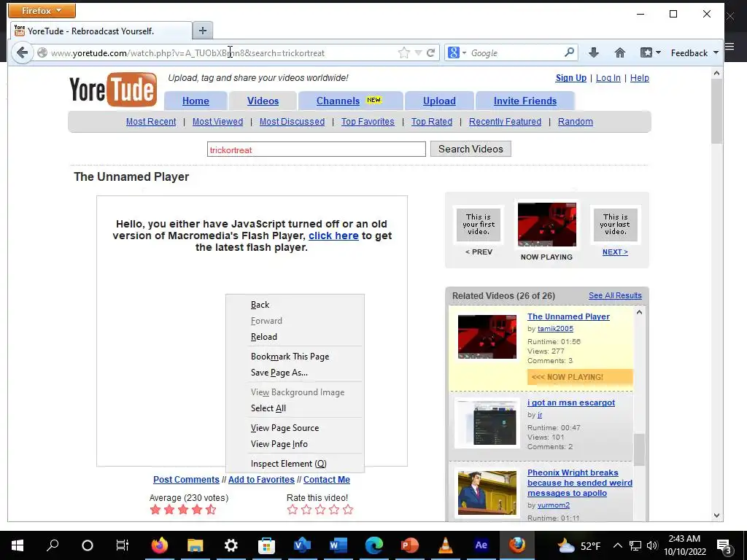Viewport: 747px width, 560px height.
Task: Click the NOW PLAYING video thumbnail
Action: (x=547, y=225)
